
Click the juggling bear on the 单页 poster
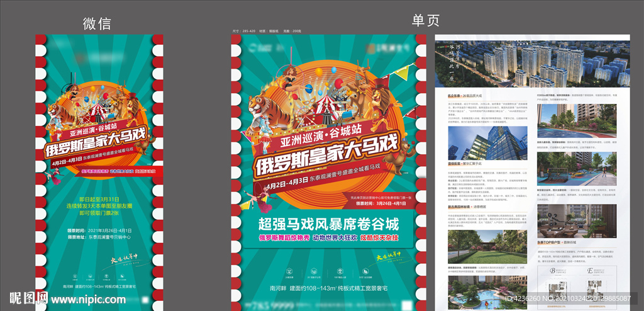pyautogui.click(x=401, y=157)
